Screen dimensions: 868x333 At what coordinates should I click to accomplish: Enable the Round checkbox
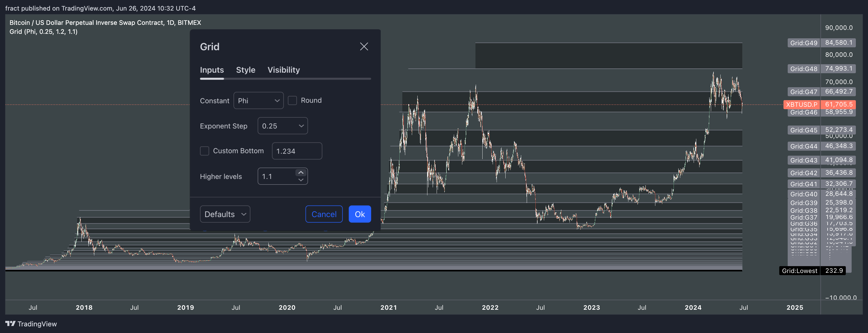pos(292,100)
